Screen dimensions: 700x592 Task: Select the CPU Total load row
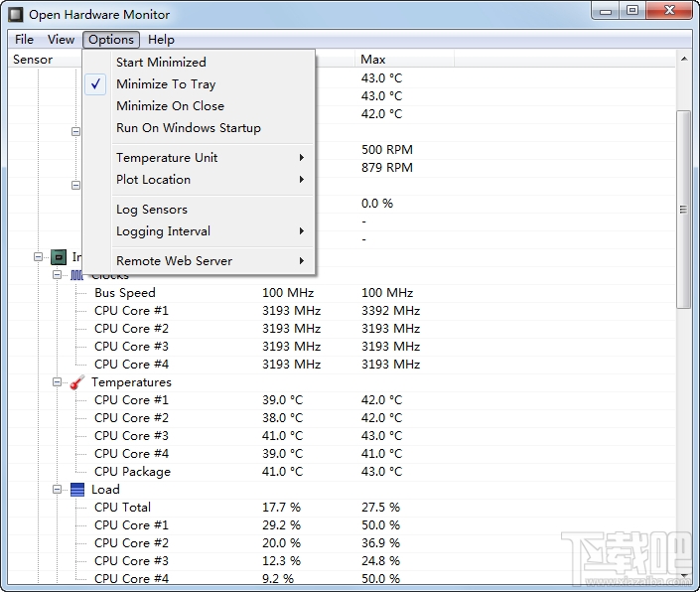[x=342, y=508]
